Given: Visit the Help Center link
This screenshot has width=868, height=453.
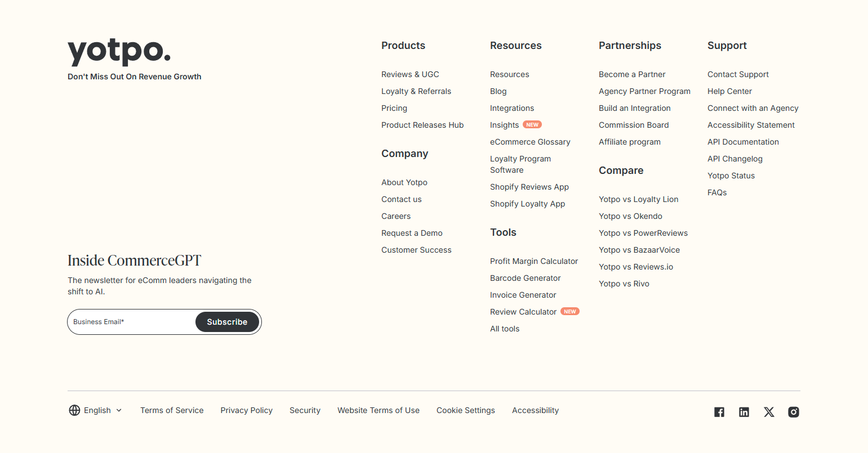Looking at the screenshot, I should [729, 91].
